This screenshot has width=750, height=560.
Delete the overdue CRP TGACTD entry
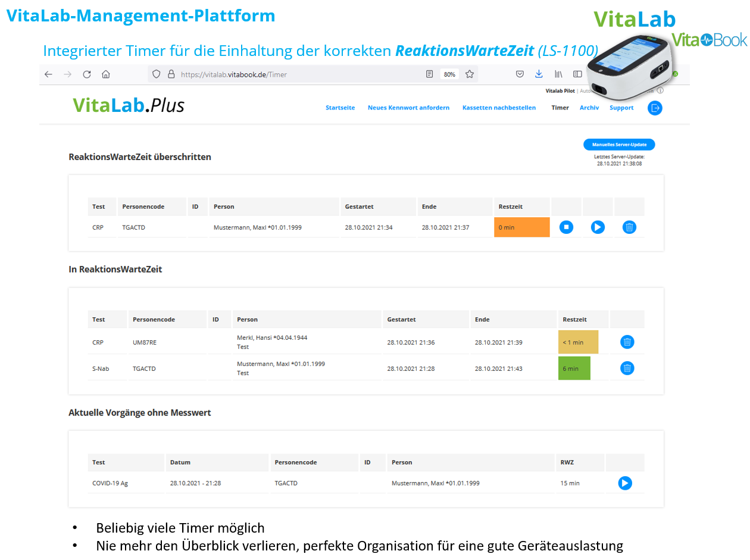(629, 227)
